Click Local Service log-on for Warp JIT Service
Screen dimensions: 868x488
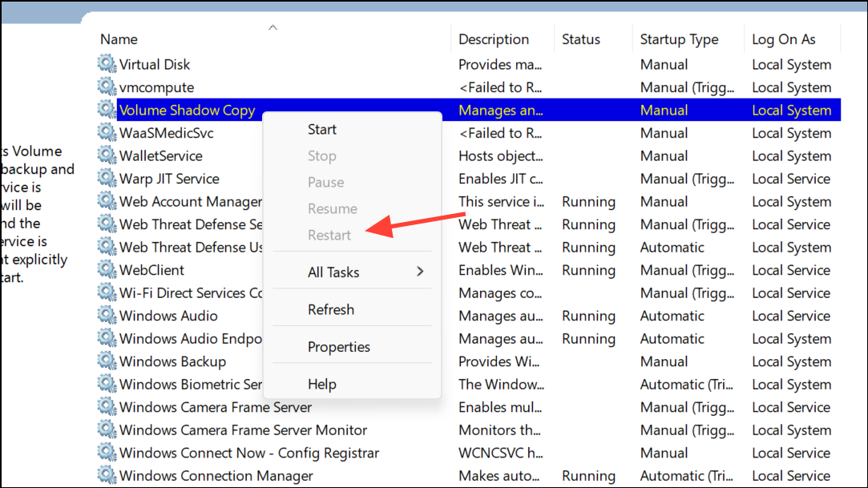[791, 179]
